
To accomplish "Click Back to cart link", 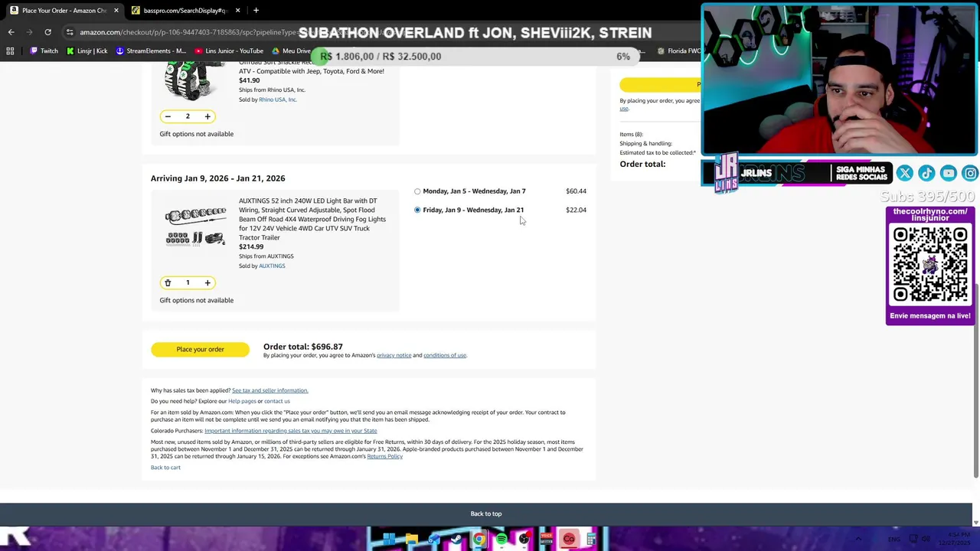I will point(165,468).
